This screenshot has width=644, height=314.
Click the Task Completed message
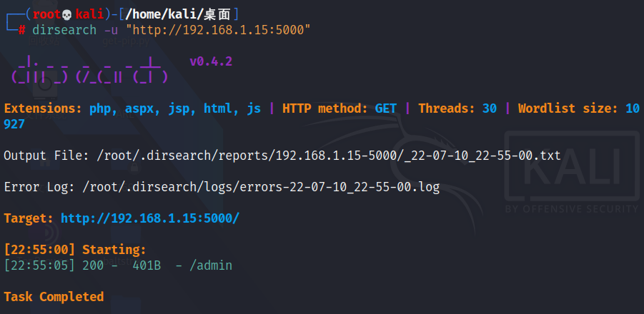(x=54, y=297)
